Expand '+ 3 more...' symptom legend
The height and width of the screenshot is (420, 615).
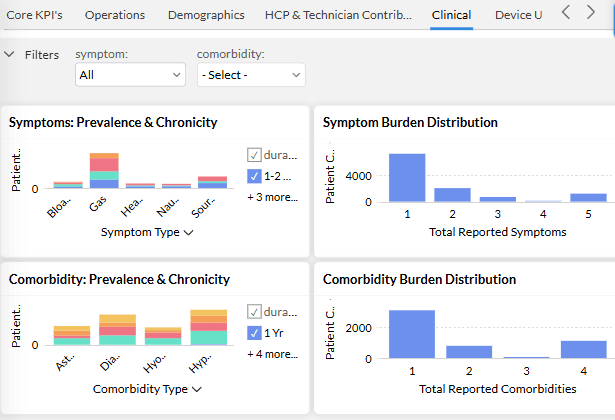point(272,197)
